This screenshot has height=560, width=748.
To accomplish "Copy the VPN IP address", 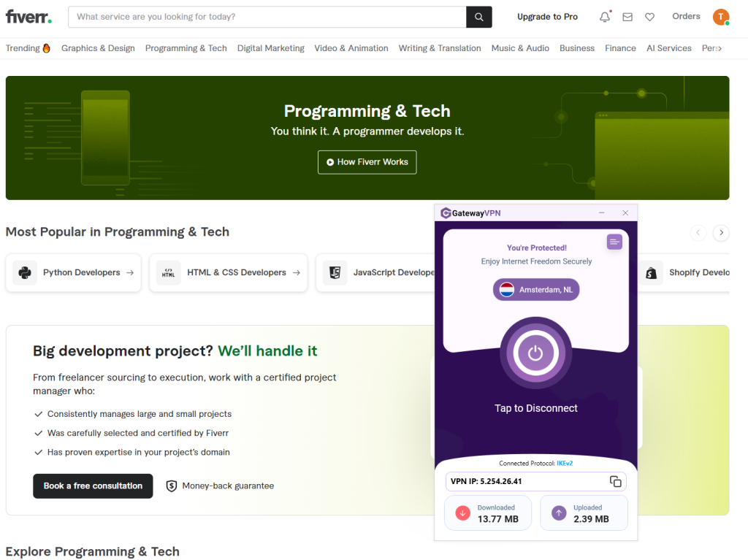I will [x=615, y=481].
